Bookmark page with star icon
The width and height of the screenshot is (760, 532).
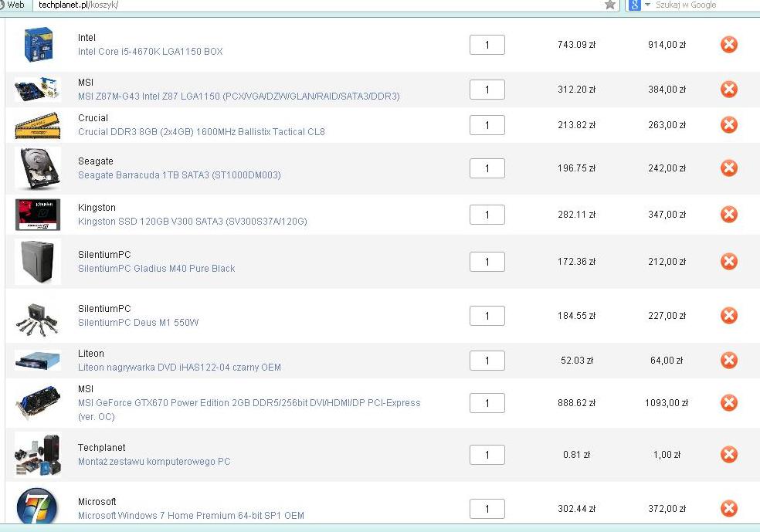610,5
